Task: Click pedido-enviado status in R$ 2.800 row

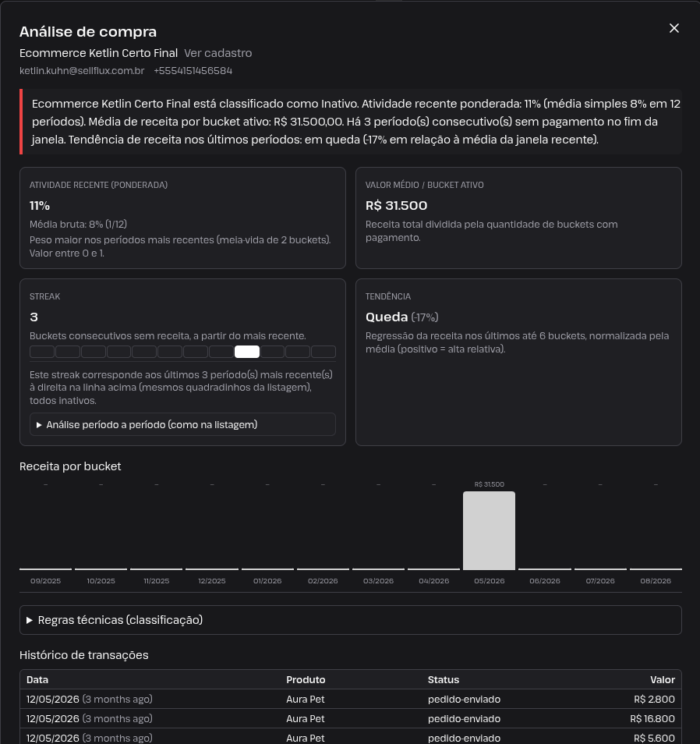Action: (x=465, y=700)
